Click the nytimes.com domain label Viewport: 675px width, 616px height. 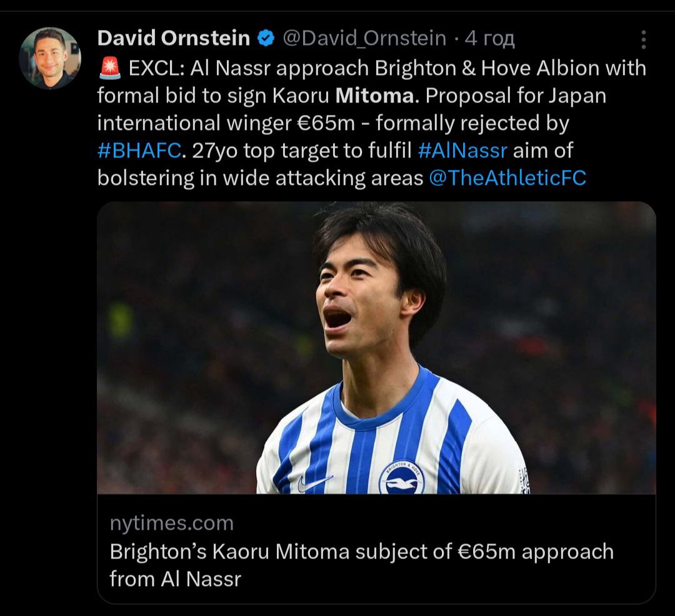click(x=171, y=523)
